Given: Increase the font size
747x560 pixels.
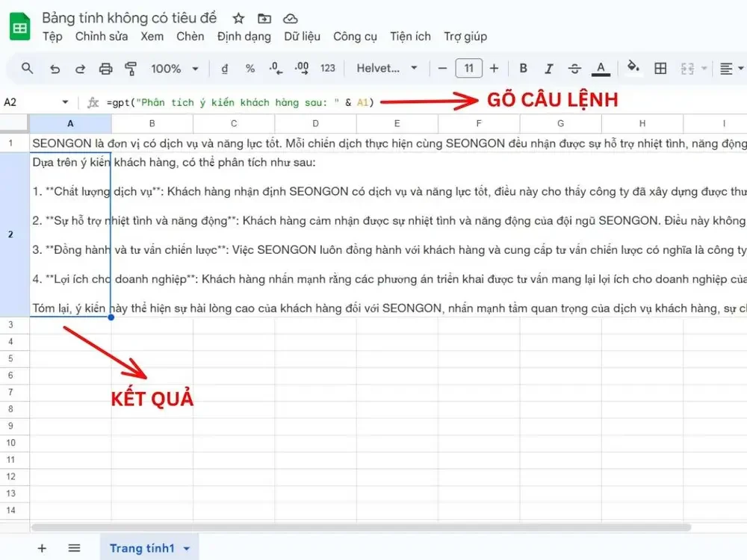Looking at the screenshot, I should [x=494, y=69].
